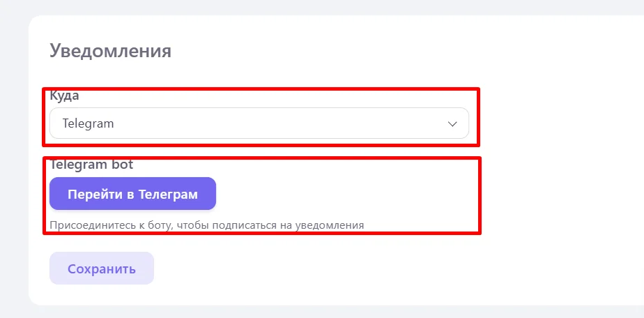Click the "Telegram" value inside the select field
The image size is (644, 318).
pyautogui.click(x=88, y=123)
